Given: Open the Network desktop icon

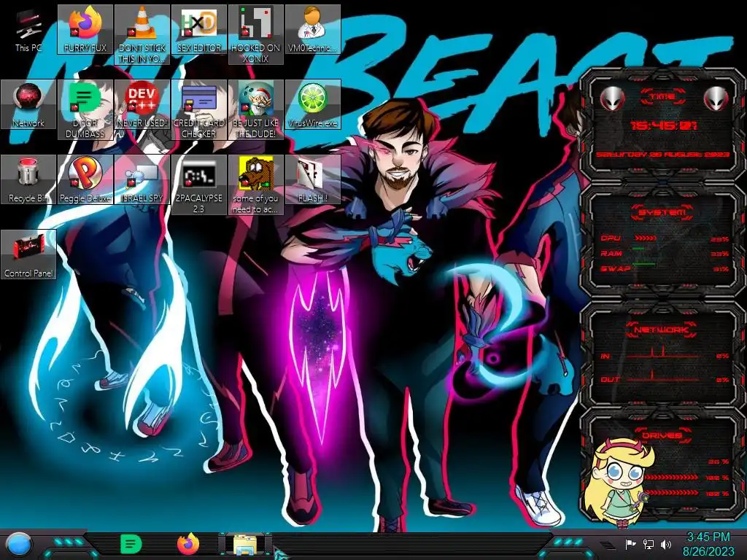Looking at the screenshot, I should (28, 105).
